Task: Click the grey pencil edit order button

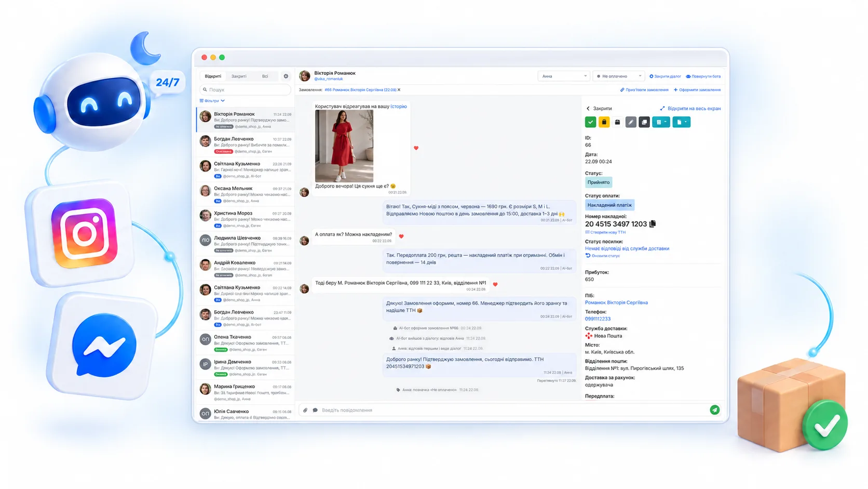Action: click(x=631, y=122)
